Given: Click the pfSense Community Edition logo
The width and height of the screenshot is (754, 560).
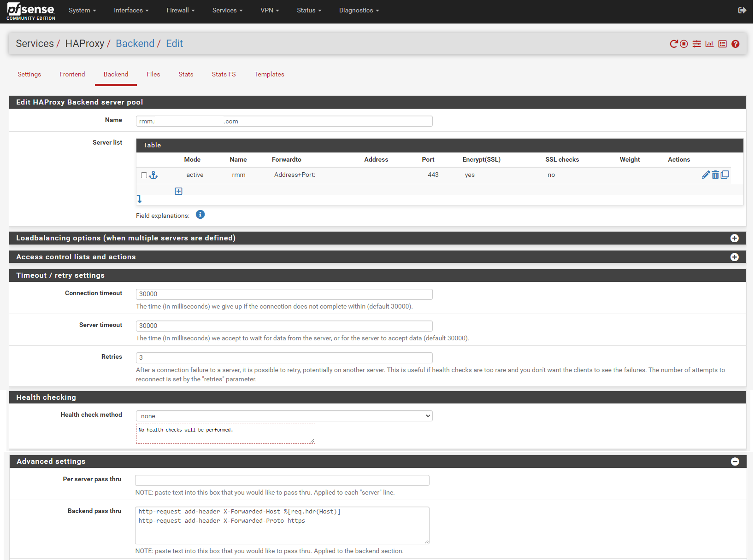Looking at the screenshot, I should point(31,11).
